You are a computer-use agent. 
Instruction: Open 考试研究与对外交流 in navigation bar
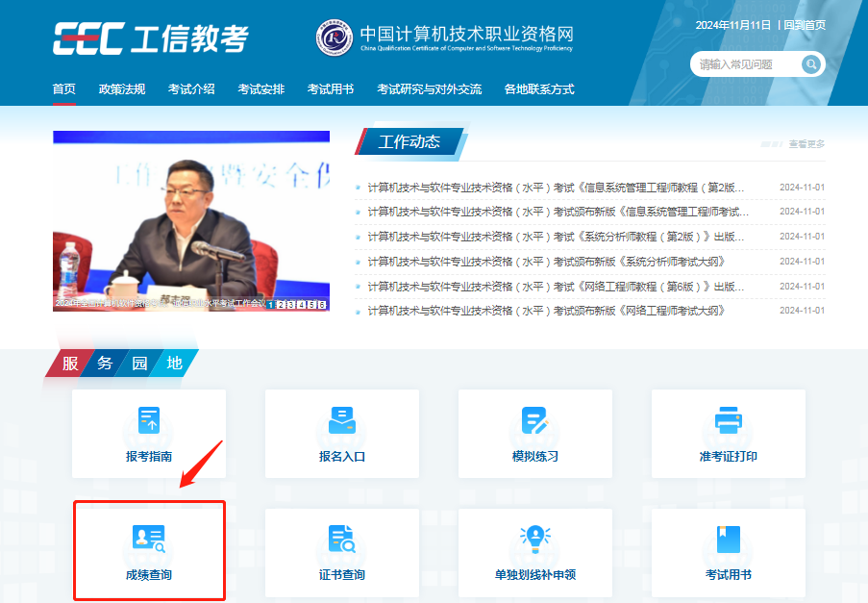pos(429,89)
